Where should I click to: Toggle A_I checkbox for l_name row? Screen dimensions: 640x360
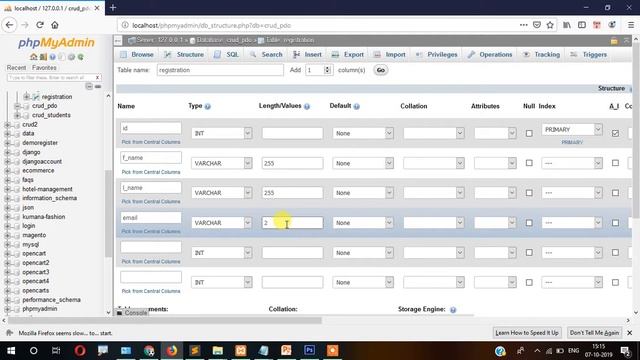pos(615,193)
